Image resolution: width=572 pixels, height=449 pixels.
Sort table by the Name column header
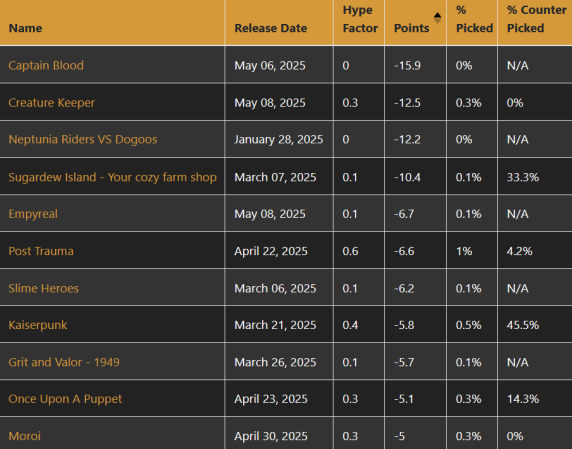tap(25, 28)
